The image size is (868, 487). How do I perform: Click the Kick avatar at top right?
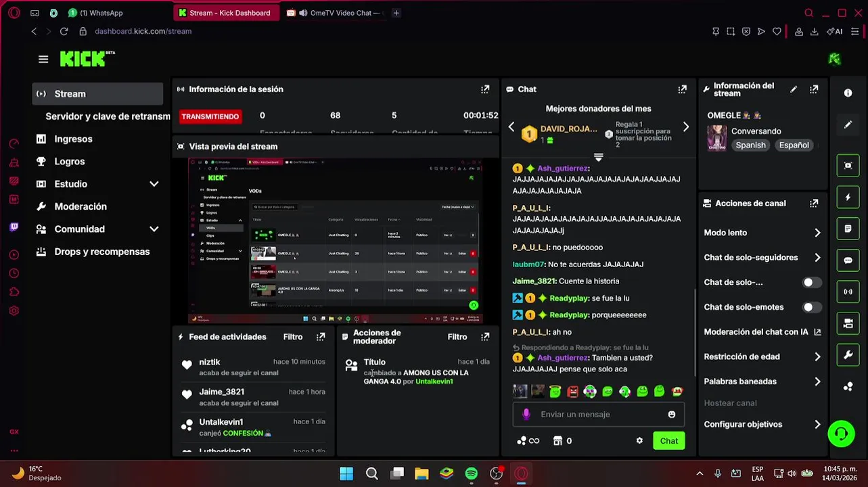click(834, 60)
